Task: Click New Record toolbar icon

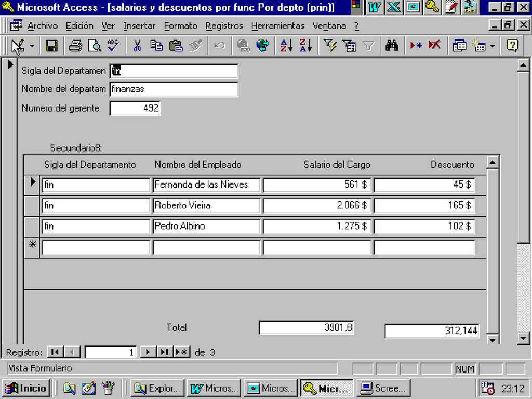Action: pos(416,46)
